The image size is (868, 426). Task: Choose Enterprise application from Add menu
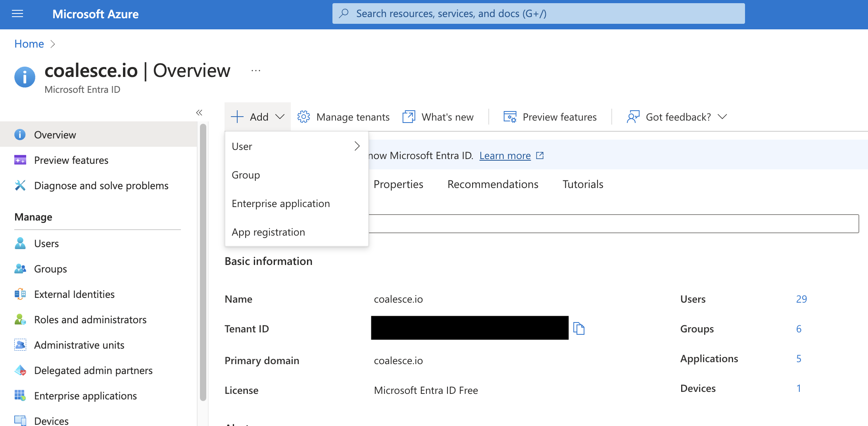click(x=297, y=203)
